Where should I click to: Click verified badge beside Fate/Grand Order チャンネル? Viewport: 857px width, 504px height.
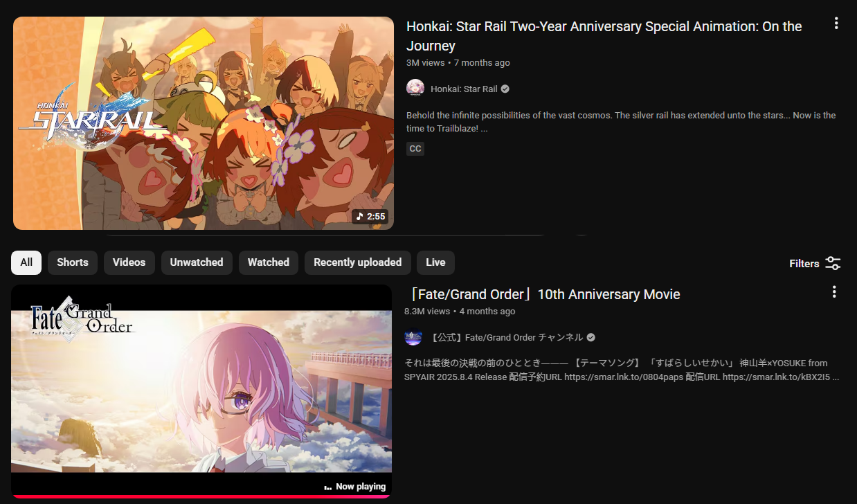[590, 337]
